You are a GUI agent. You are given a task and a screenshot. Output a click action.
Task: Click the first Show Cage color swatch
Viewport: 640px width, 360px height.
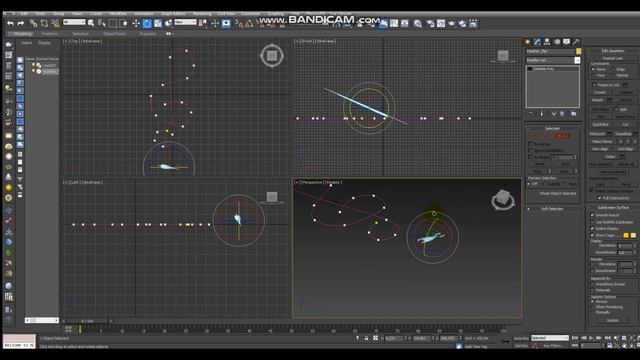pyautogui.click(x=626, y=236)
